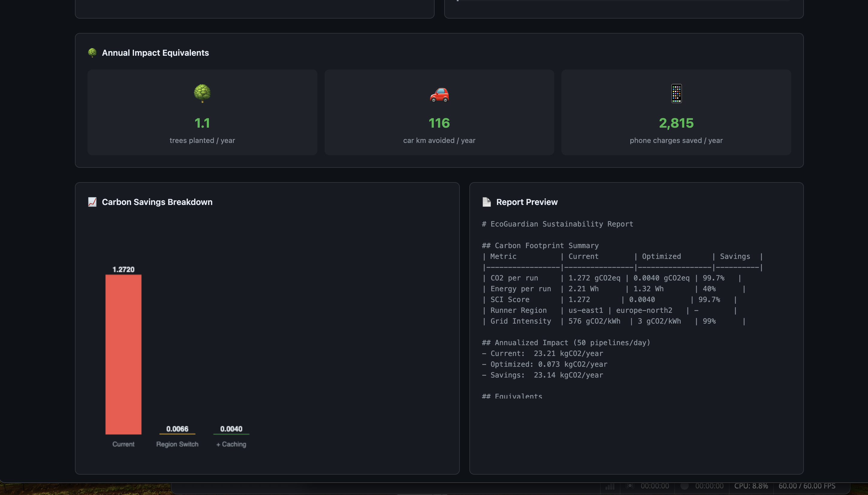Screen dimensions: 868x495
Task: Click the 60.00 FPS indicator in status bar
Action: tap(807, 486)
